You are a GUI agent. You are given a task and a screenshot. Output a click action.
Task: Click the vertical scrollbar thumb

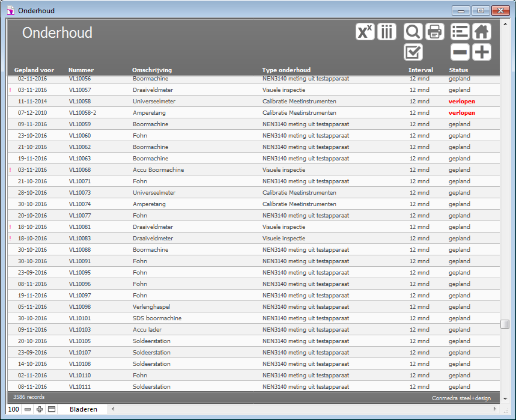click(505, 324)
